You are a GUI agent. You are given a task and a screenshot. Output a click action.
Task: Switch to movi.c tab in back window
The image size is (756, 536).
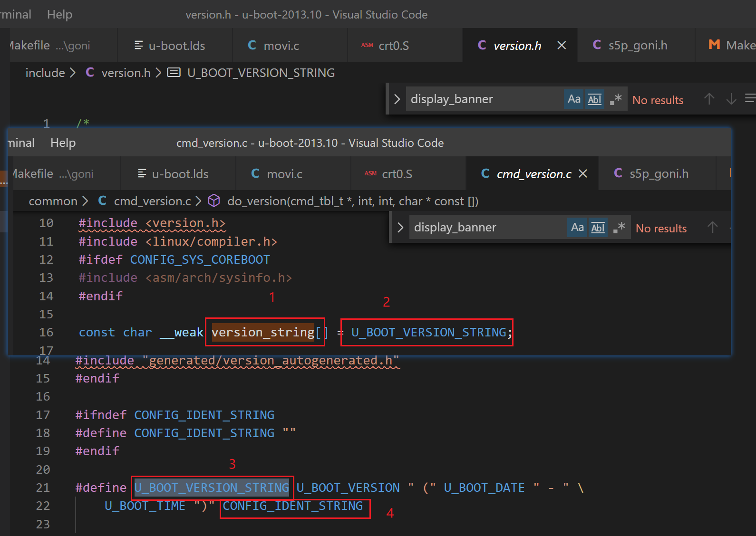point(290,45)
